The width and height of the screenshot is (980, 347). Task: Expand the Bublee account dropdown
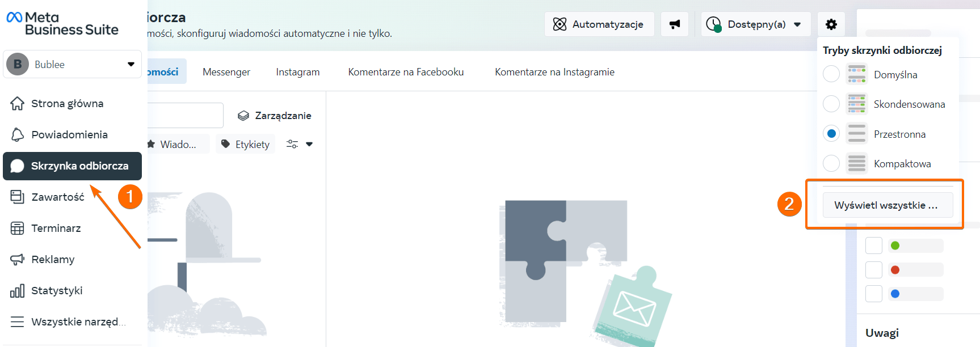pyautogui.click(x=131, y=64)
